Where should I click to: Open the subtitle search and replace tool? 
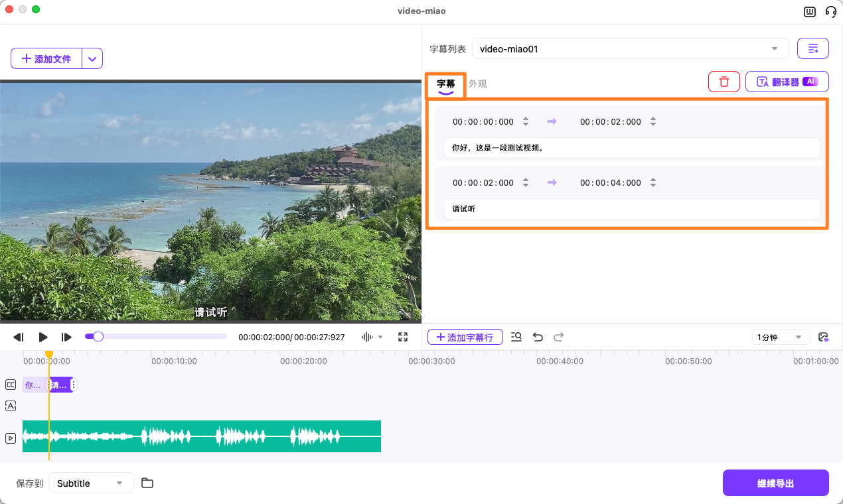coord(516,337)
